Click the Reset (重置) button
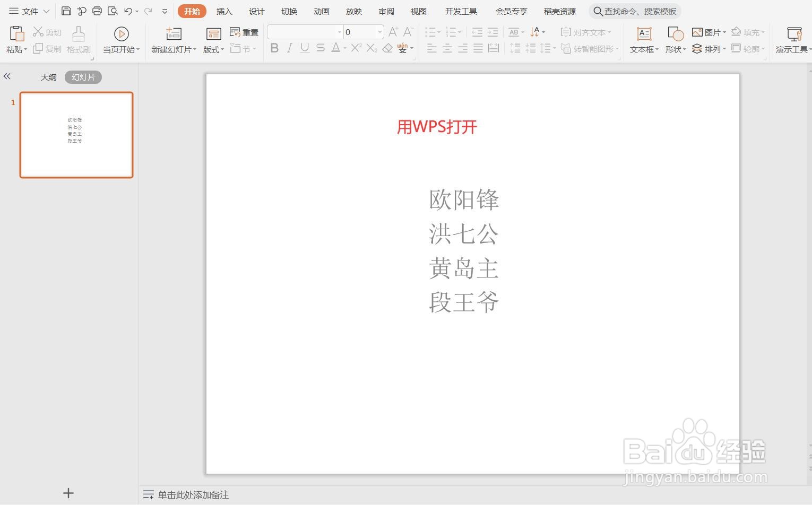812x505 pixels. pyautogui.click(x=244, y=32)
